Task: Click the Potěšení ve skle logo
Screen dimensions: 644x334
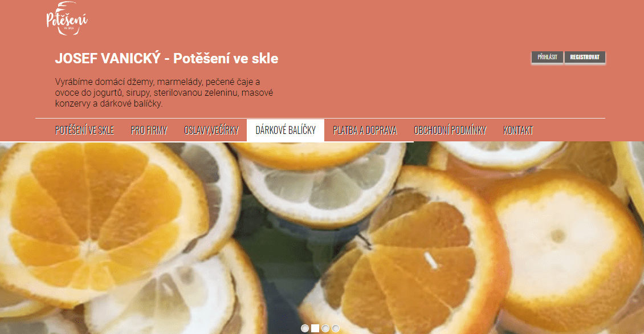Action: 67,18
